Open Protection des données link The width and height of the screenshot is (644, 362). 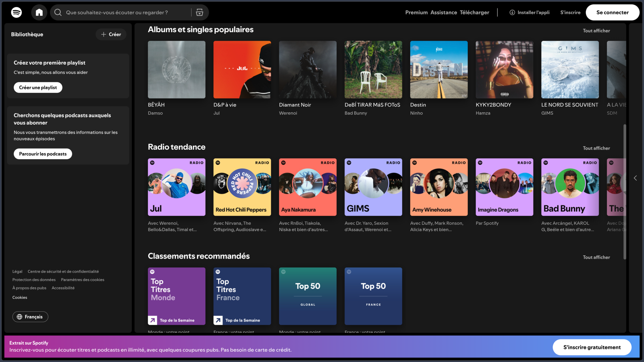point(34,280)
